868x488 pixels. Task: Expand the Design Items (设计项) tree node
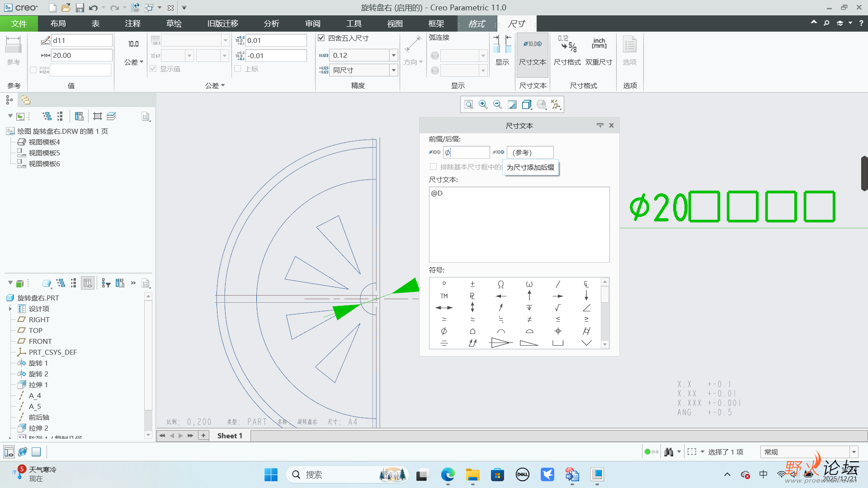(x=10, y=309)
